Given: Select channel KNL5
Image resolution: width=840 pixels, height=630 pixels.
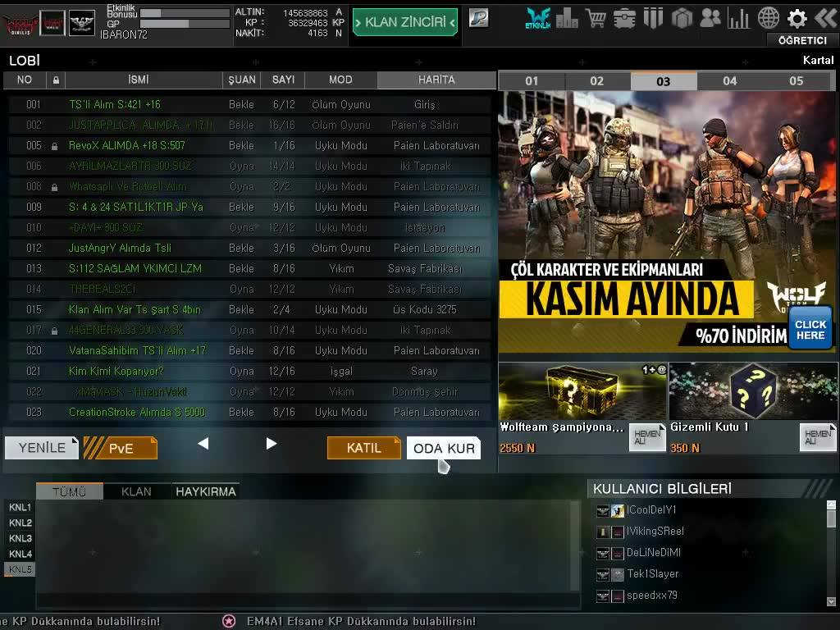Looking at the screenshot, I should 20,569.
